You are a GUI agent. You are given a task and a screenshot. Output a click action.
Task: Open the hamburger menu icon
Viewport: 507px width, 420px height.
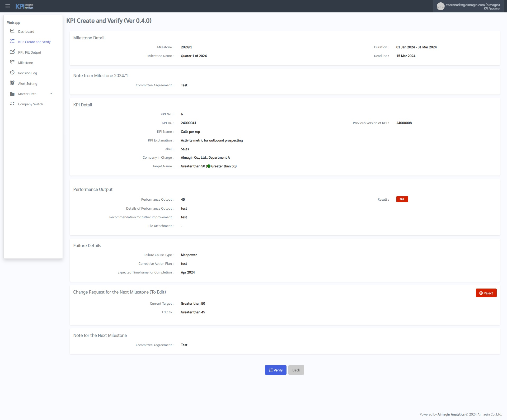click(8, 6)
